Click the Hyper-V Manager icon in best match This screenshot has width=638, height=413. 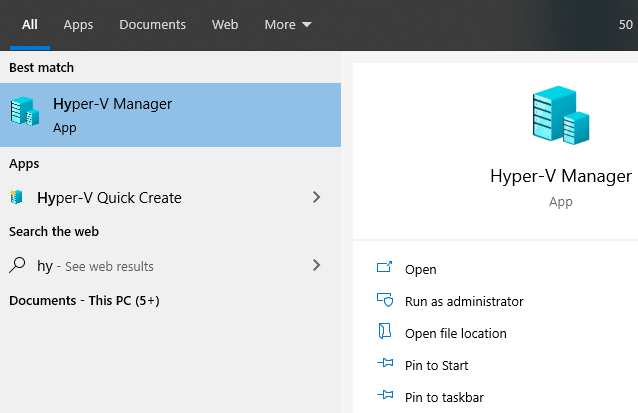click(x=25, y=111)
